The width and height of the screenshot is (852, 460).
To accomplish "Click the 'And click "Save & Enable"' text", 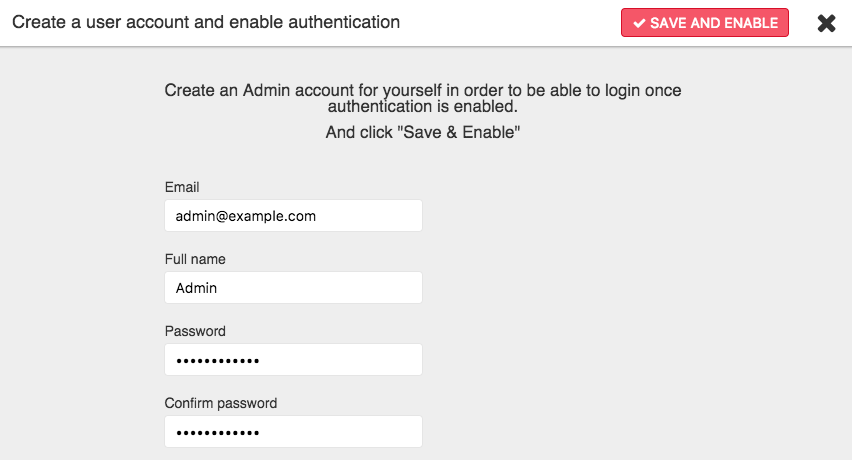I will click(x=423, y=133).
